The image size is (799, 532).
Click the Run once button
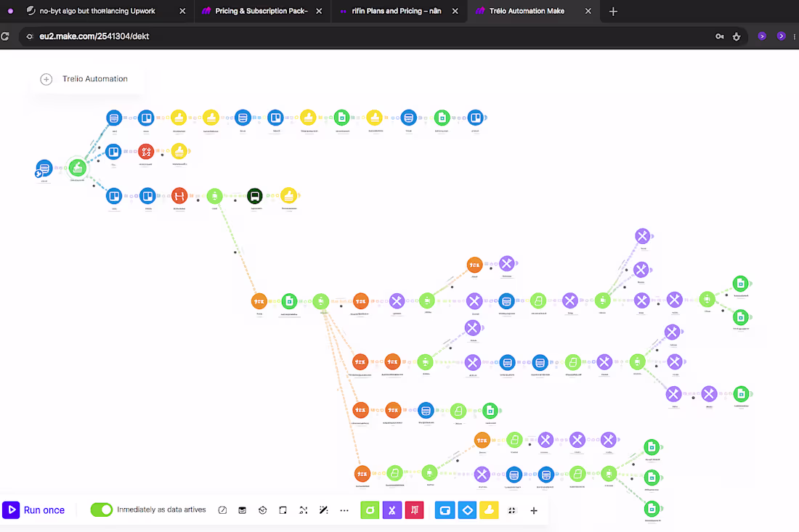33,510
